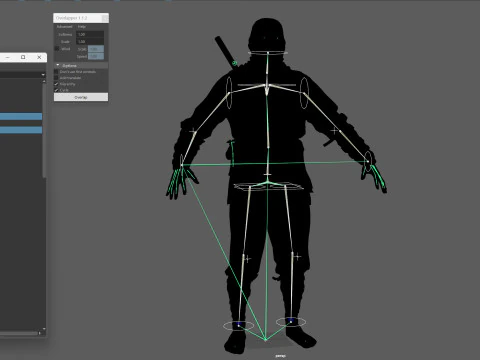Uncheck the Hierarchy option
480x360 pixels.
pos(56,84)
